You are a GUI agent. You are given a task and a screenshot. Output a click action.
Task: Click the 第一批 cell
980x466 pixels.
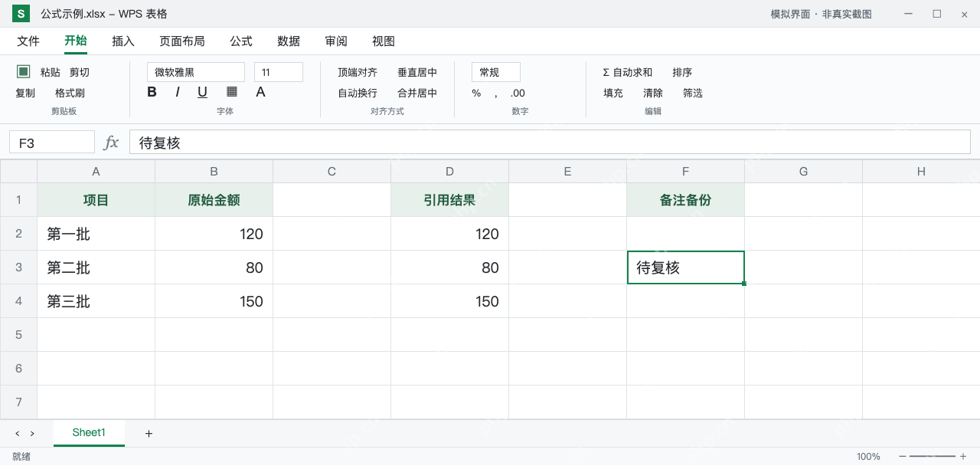pos(96,234)
